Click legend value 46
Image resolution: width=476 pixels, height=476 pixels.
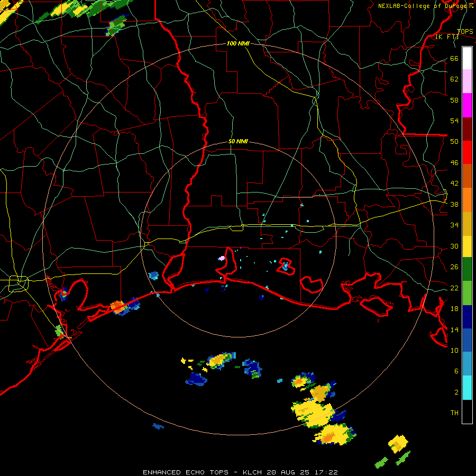tap(454, 163)
